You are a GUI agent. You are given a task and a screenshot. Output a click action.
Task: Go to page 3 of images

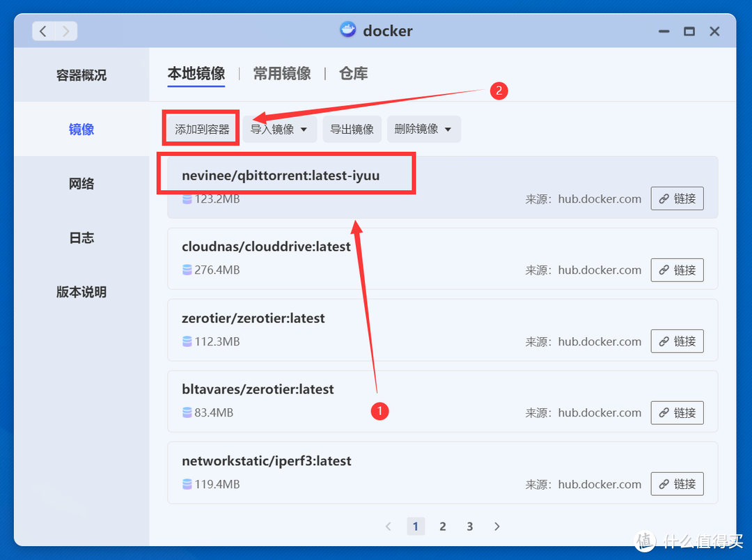pos(470,527)
